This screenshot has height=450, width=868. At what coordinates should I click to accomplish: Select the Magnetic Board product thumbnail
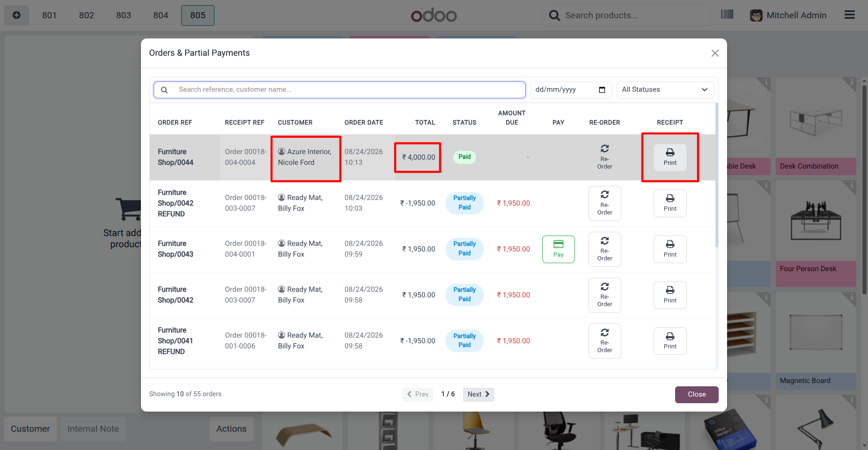tap(816, 341)
